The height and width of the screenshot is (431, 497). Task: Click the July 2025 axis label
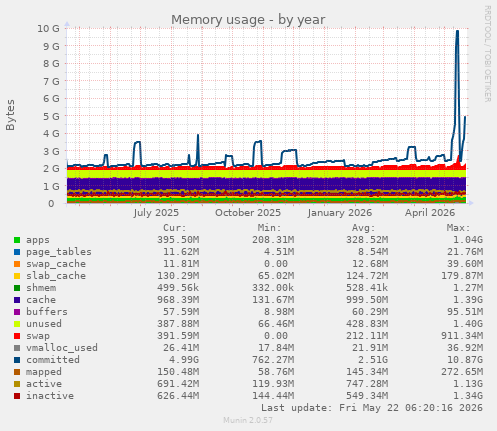pyautogui.click(x=156, y=213)
